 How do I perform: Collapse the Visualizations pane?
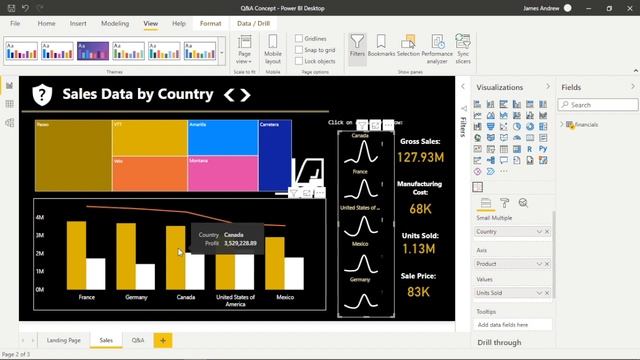click(548, 87)
